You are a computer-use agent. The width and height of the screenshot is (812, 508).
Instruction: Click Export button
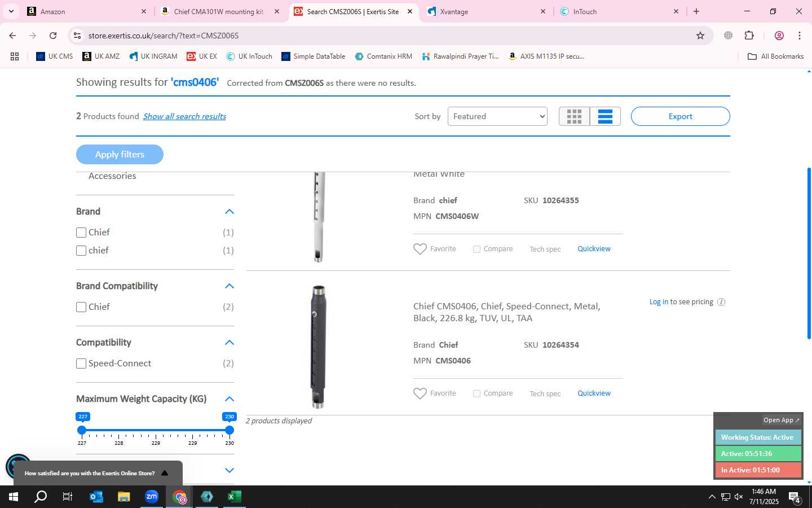[680, 116]
